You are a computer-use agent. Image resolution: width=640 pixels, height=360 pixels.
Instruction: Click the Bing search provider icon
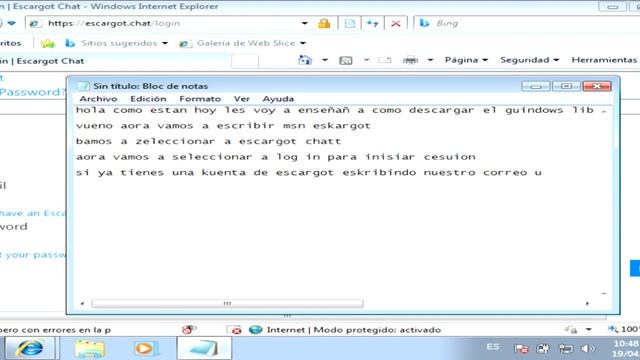[424, 23]
